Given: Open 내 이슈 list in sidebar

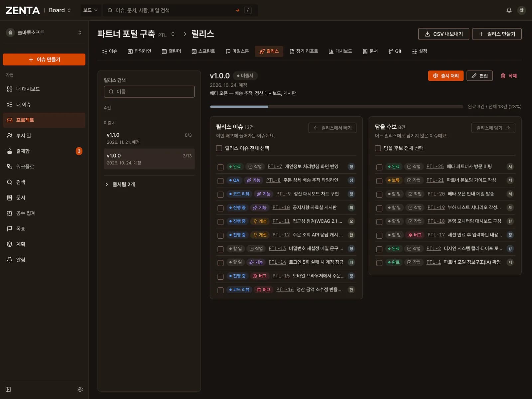Looking at the screenshot, I should [44, 104].
